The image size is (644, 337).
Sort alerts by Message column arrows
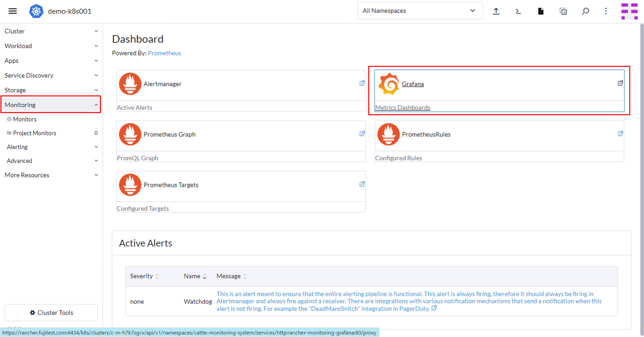245,276
